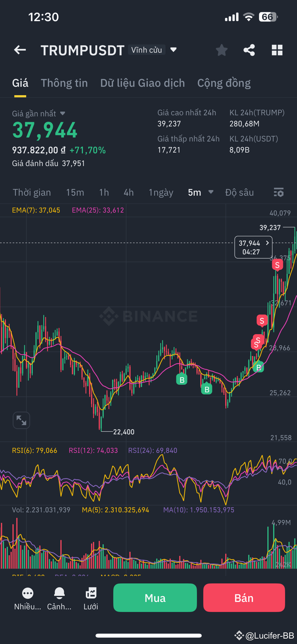Screen dimensions: 297x644
Task: Select the 1h interval
Action: [104, 193]
